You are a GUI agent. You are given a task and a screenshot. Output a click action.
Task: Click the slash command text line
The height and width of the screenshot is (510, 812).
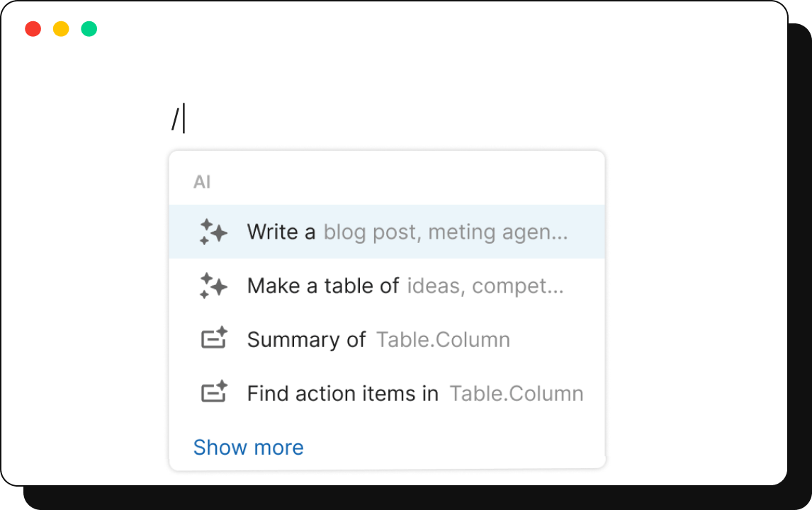pos(178,118)
